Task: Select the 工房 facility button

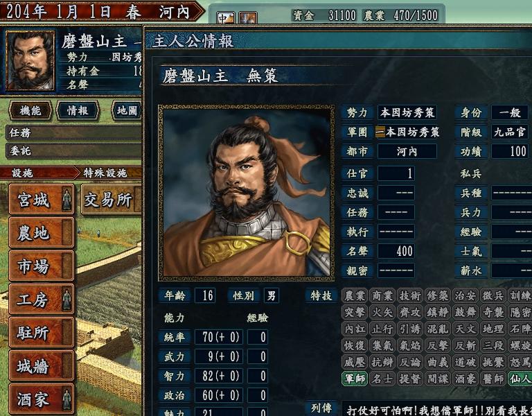Action: 42,300
